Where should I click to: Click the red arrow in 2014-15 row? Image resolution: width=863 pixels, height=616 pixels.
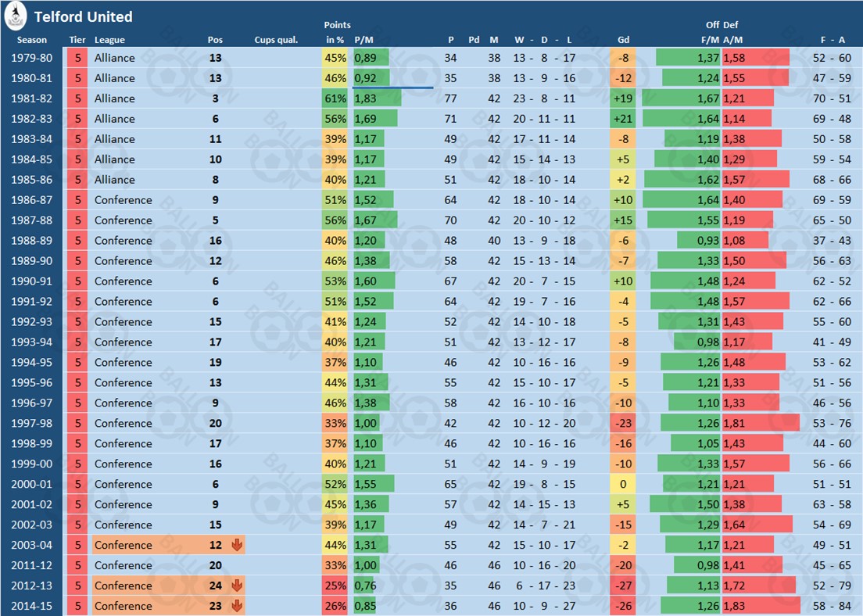pyautogui.click(x=235, y=606)
